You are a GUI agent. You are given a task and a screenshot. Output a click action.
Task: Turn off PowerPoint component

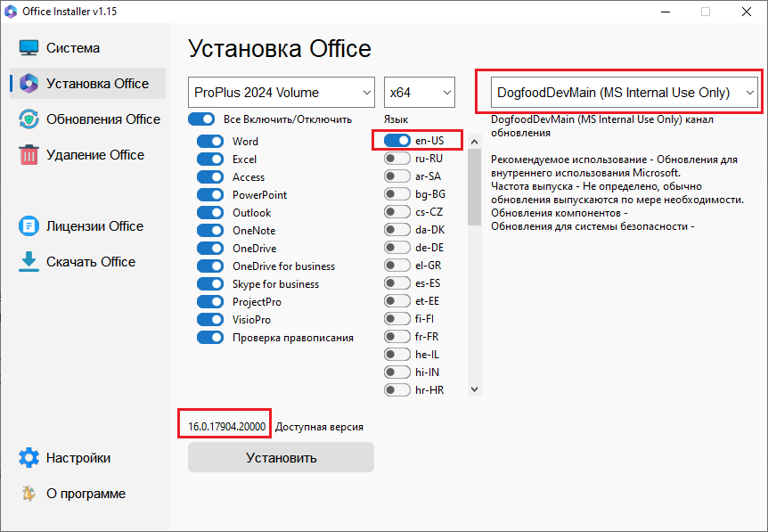coord(210,195)
